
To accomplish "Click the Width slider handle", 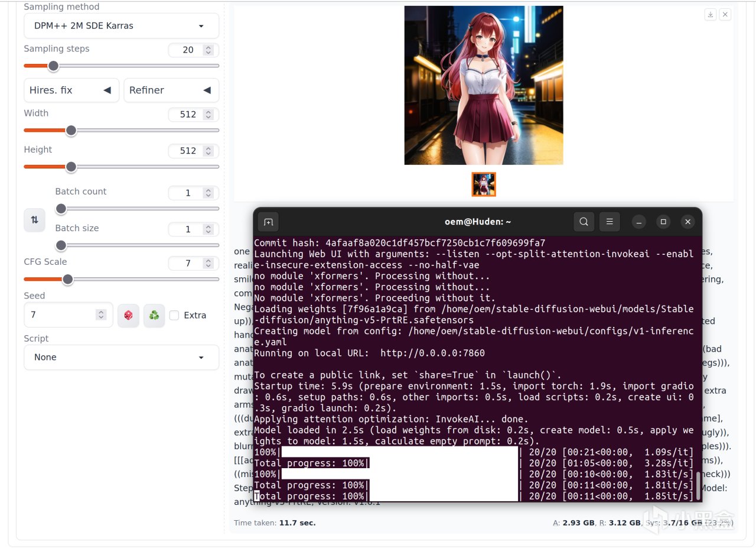I will (71, 130).
